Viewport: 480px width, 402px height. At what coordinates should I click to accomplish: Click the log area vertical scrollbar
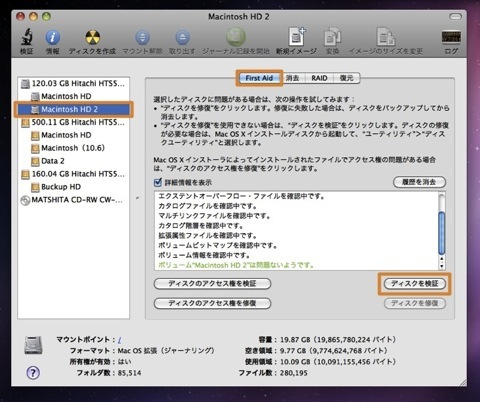(442, 231)
